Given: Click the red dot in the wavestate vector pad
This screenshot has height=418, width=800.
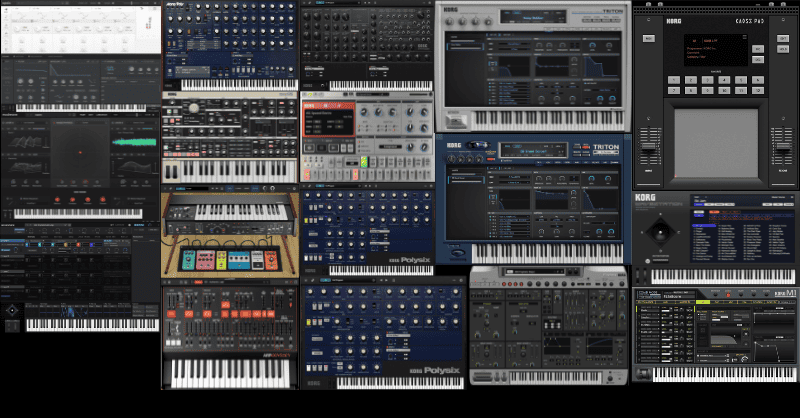Looking at the screenshot, I should pos(80,152).
